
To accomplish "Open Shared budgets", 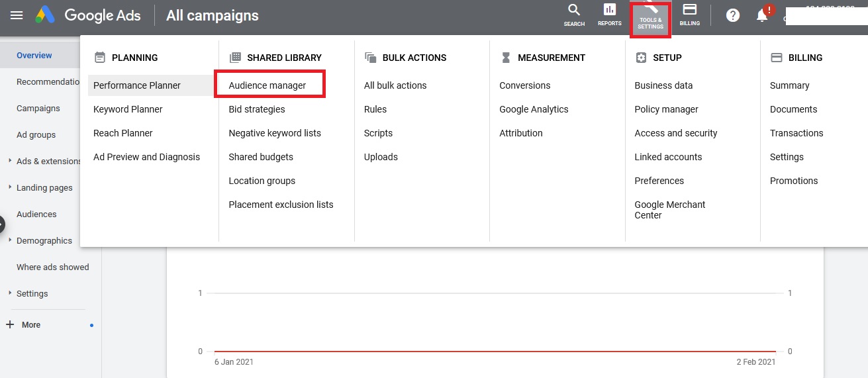I will tap(261, 157).
